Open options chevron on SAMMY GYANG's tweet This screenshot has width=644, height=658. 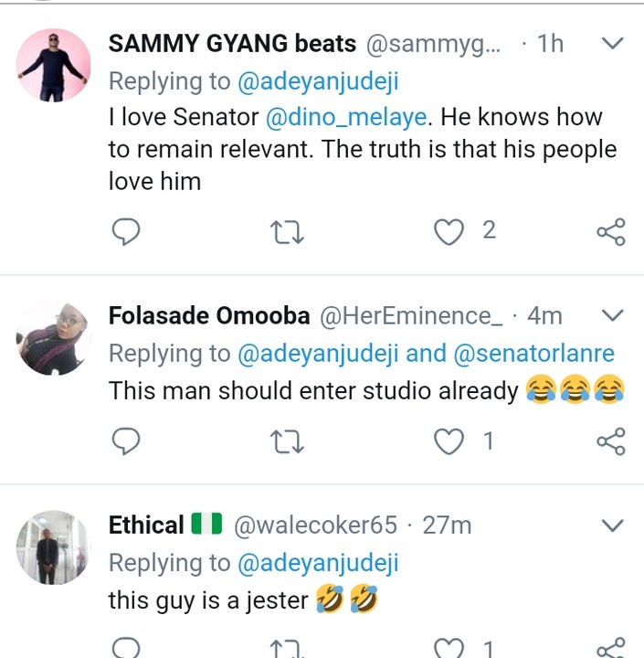click(x=613, y=43)
